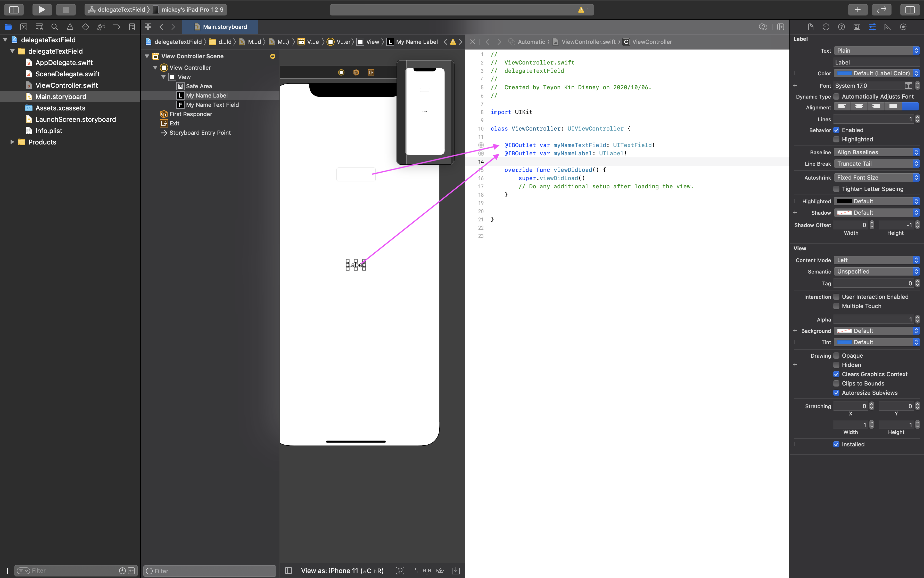Show the Quick Help inspector
This screenshot has height=578, width=924.
(x=841, y=27)
